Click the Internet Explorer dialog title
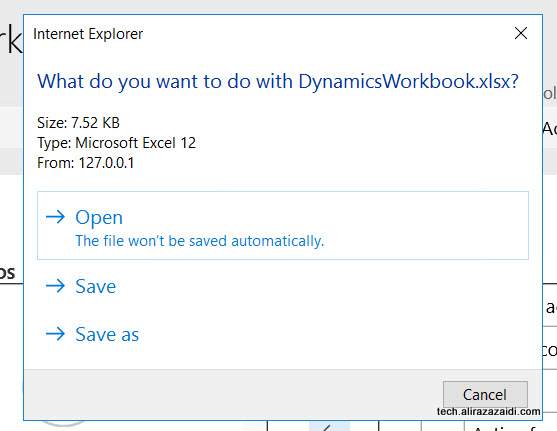This screenshot has height=431, width=557. point(88,34)
